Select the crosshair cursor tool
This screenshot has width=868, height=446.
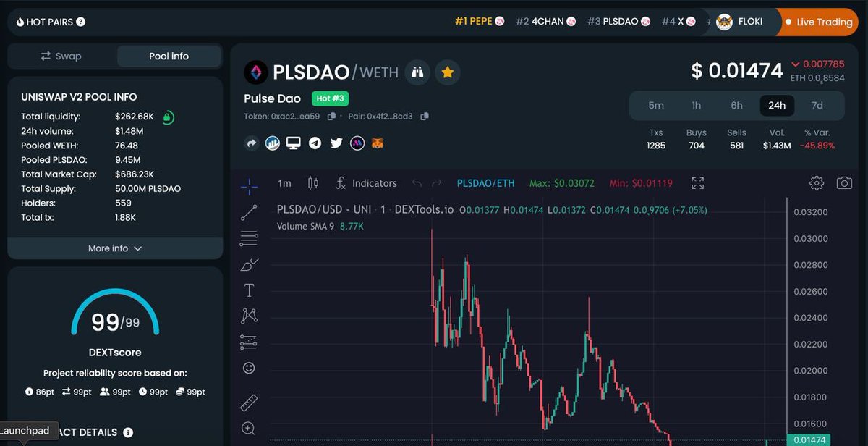(249, 186)
